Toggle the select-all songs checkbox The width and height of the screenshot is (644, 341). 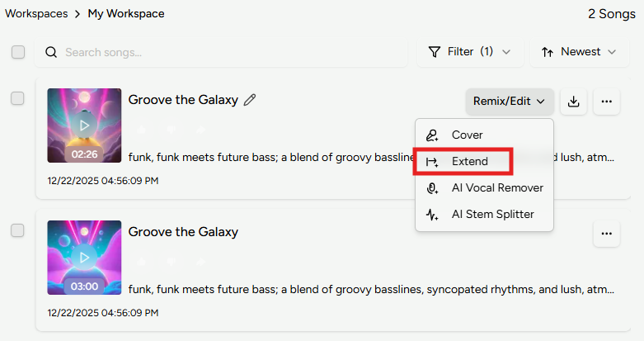18,52
